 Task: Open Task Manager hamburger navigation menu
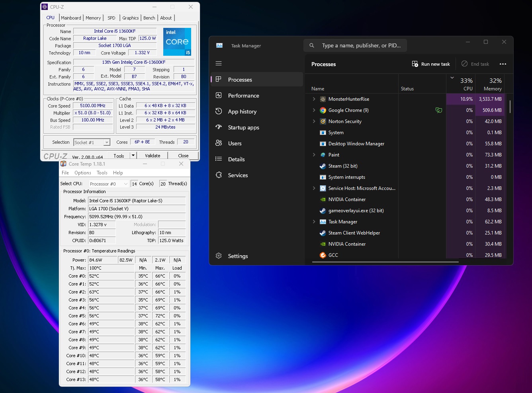(219, 63)
